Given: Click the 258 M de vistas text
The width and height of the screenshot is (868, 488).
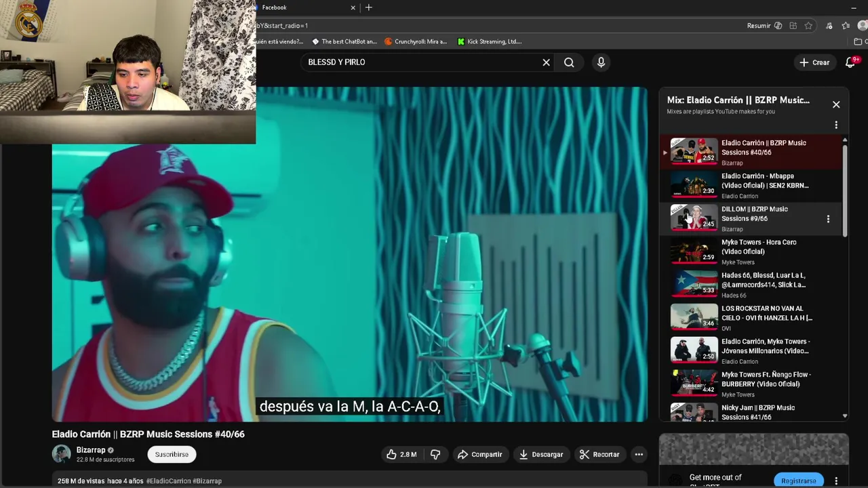Looking at the screenshot, I should (x=81, y=481).
